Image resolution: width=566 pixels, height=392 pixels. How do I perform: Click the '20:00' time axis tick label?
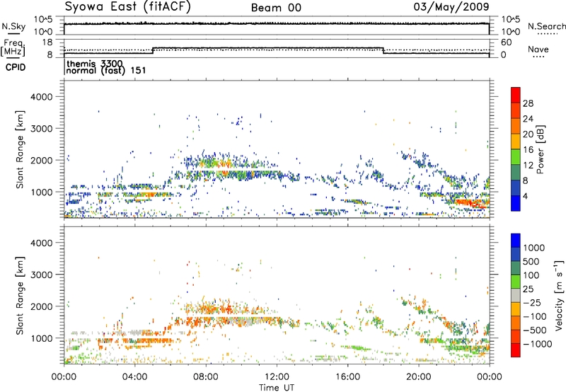pyautogui.click(x=418, y=376)
